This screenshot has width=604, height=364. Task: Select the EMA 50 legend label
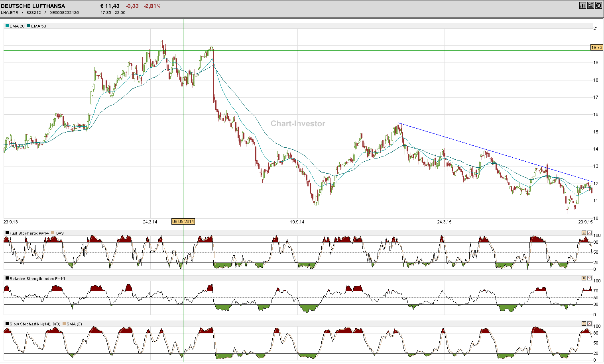(x=39, y=26)
